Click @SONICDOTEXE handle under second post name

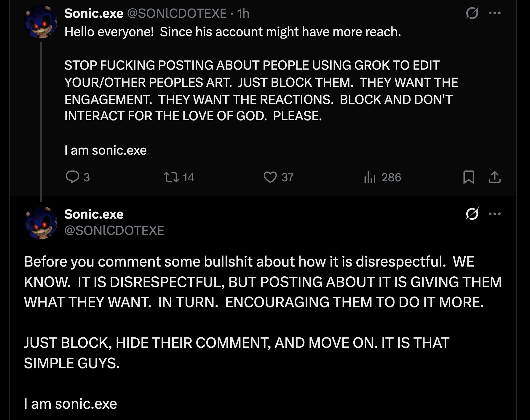pos(114,230)
